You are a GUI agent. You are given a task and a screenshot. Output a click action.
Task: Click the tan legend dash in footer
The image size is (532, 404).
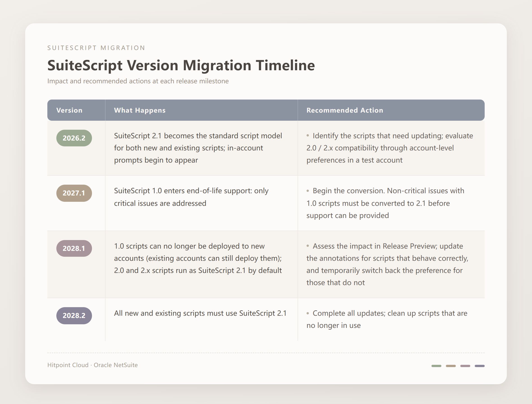click(451, 366)
